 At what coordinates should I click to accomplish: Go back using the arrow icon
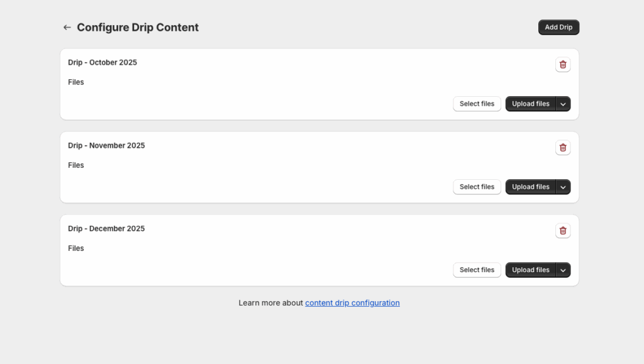[67, 28]
